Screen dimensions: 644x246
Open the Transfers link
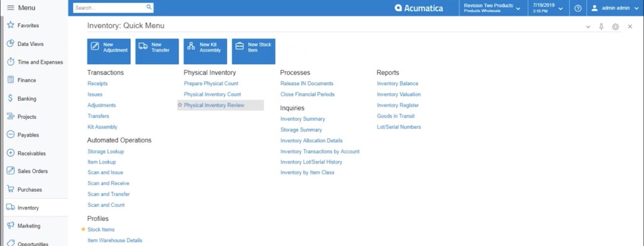coord(98,116)
